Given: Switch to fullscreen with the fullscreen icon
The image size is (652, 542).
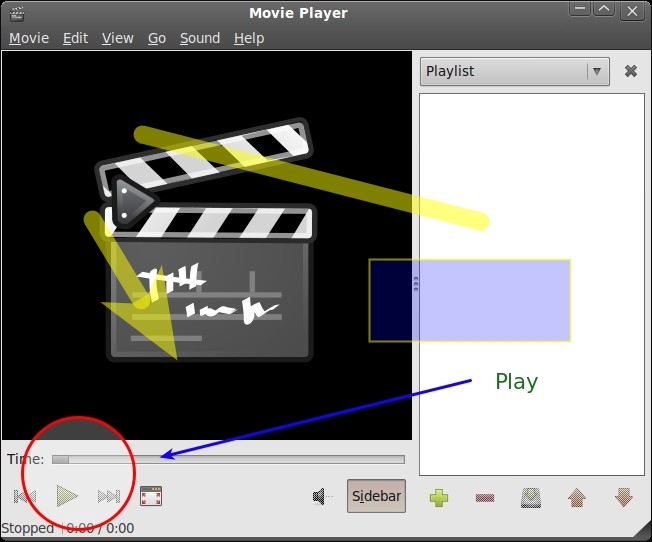Looking at the screenshot, I should point(151,496).
